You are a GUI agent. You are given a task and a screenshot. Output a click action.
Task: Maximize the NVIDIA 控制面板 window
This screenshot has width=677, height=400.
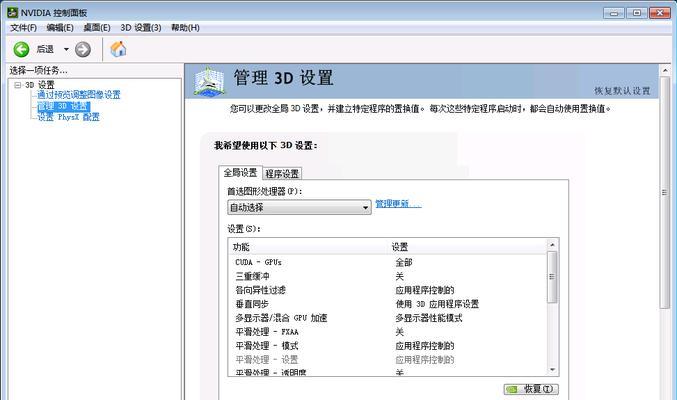pyautogui.click(x=636, y=13)
